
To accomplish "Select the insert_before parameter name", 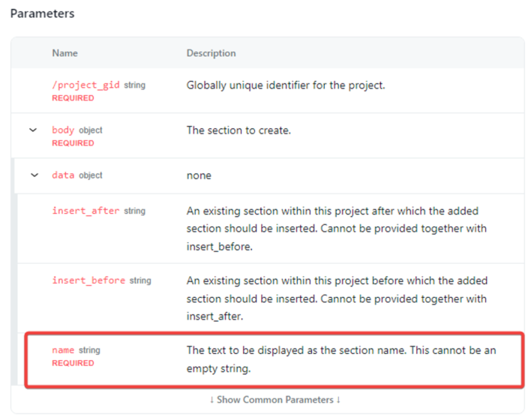I will 88,280.
